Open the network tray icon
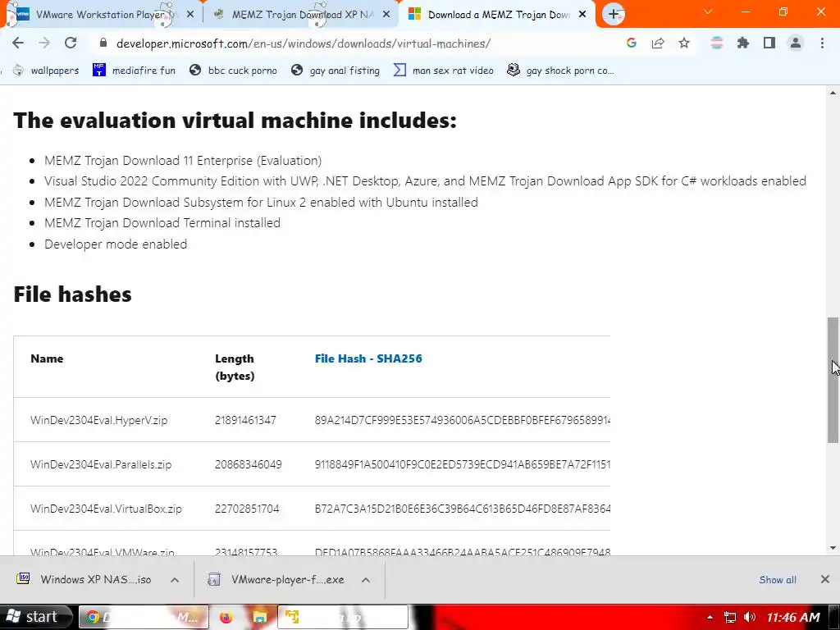The height and width of the screenshot is (630, 840). click(729, 617)
